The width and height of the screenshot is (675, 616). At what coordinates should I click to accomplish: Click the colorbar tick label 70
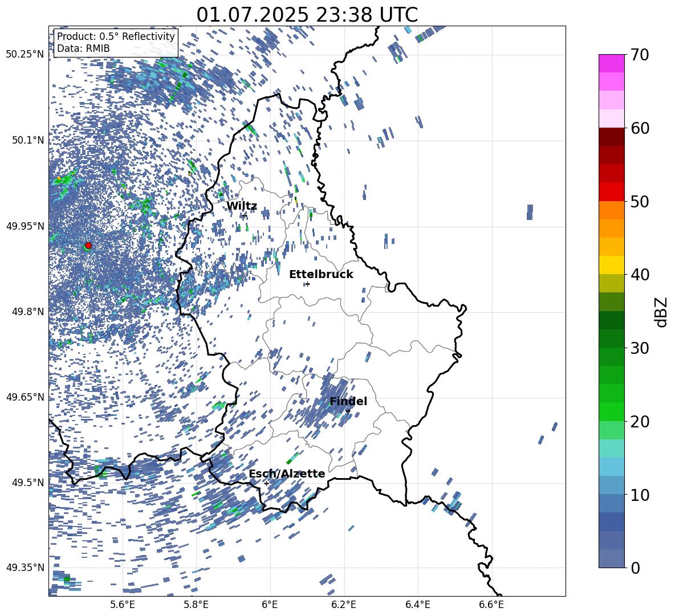639,55
